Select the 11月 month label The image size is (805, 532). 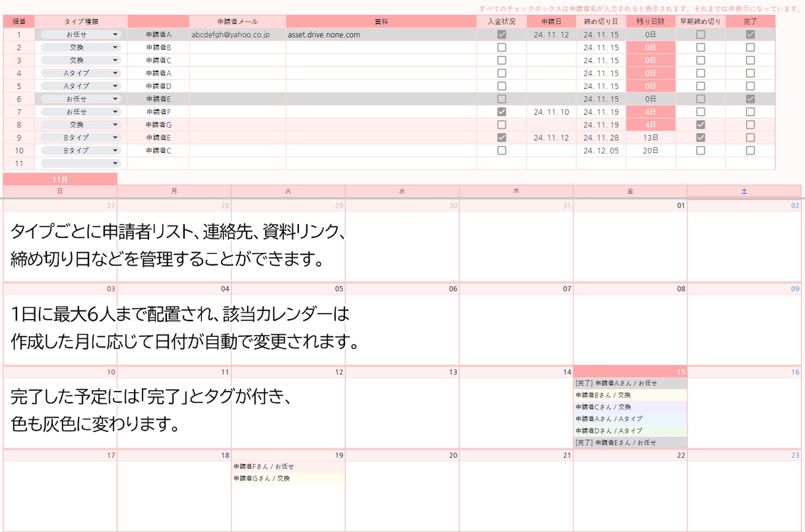pyautogui.click(x=60, y=179)
